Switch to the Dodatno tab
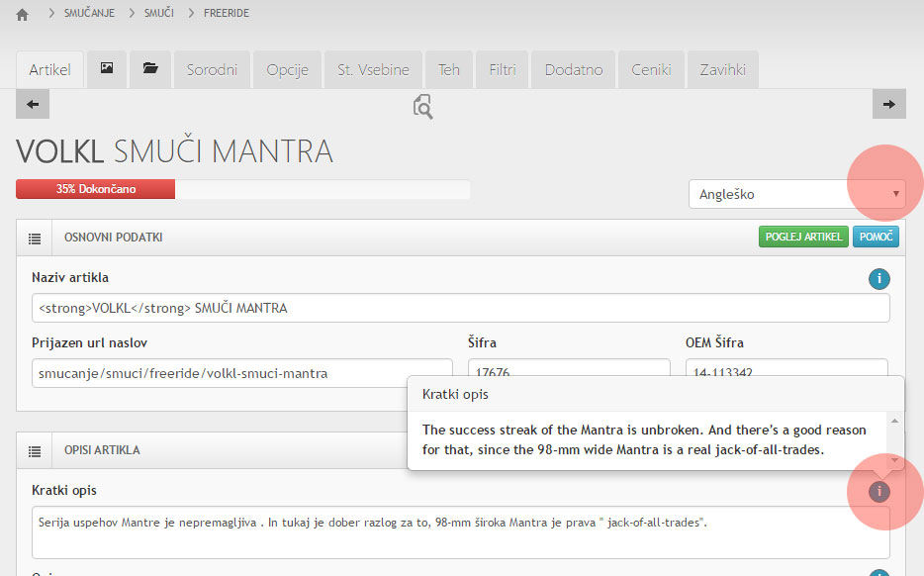Screen dimensions: 924x576 (x=574, y=69)
